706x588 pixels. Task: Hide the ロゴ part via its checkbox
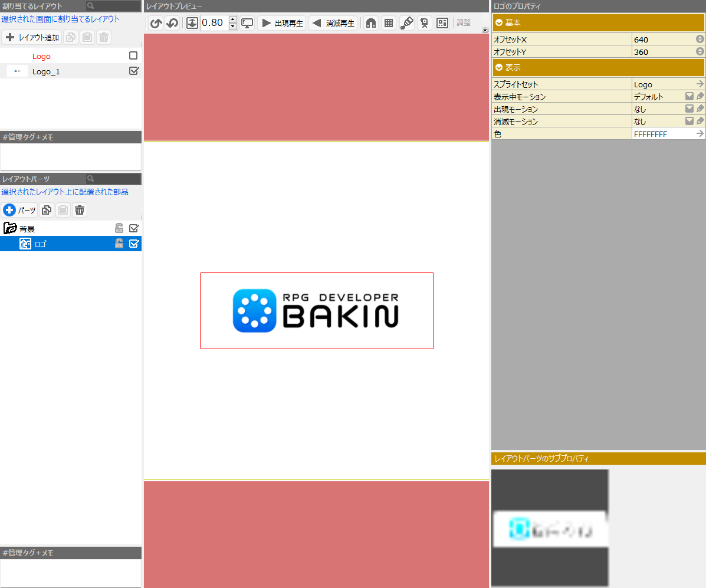coord(134,244)
